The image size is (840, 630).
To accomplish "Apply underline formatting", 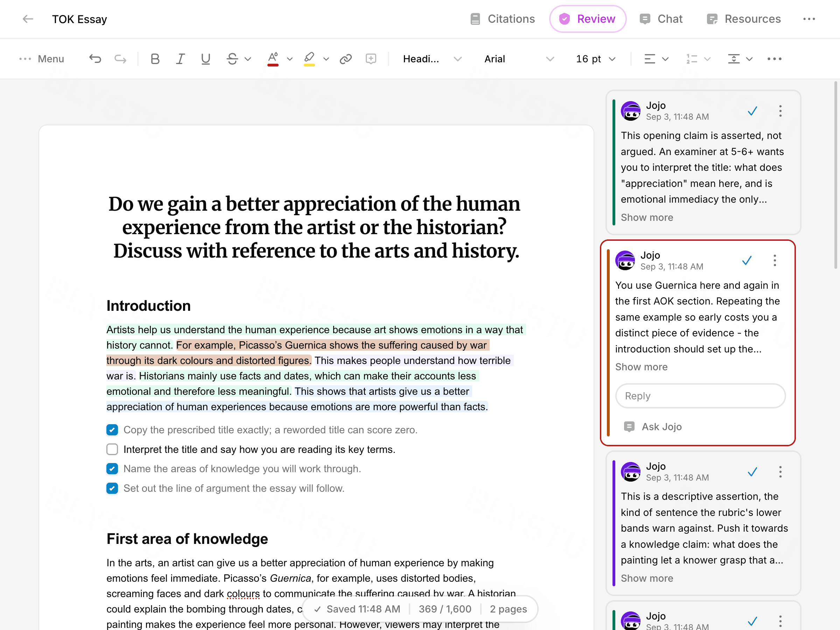I will click(x=205, y=59).
